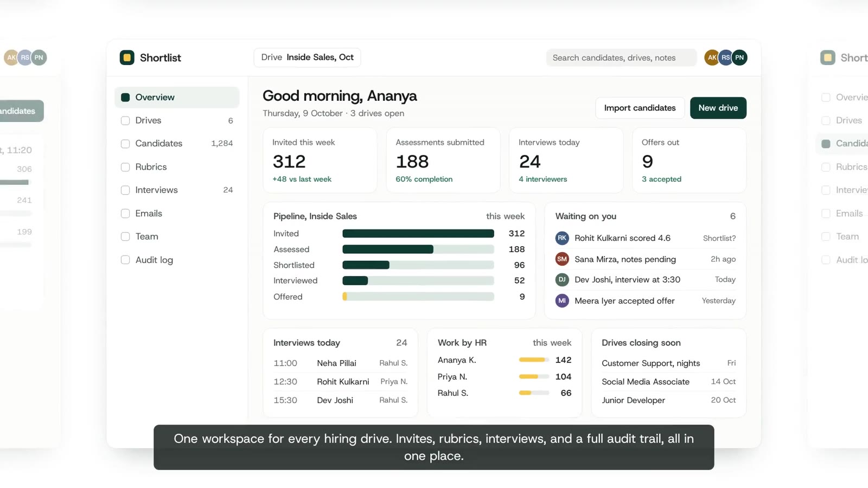Click the Interviews sidebar square icon
The width and height of the screenshot is (868, 488).
pyautogui.click(x=125, y=190)
